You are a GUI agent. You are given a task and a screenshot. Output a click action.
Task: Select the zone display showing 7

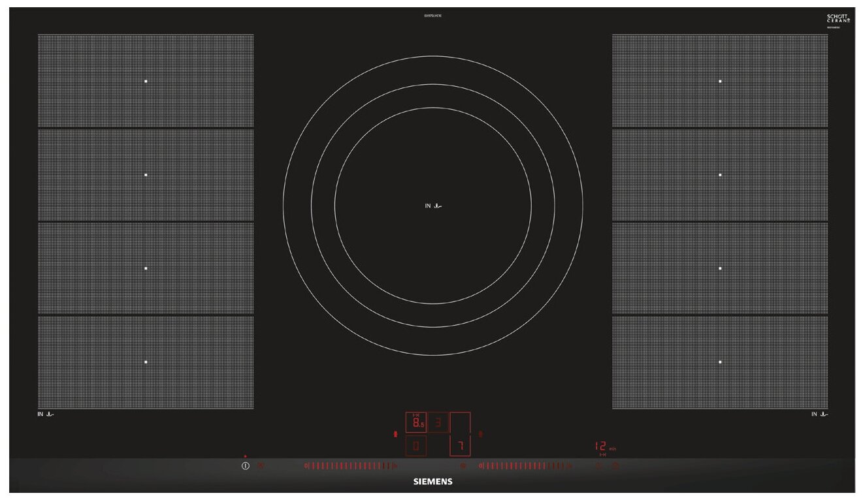(460, 447)
